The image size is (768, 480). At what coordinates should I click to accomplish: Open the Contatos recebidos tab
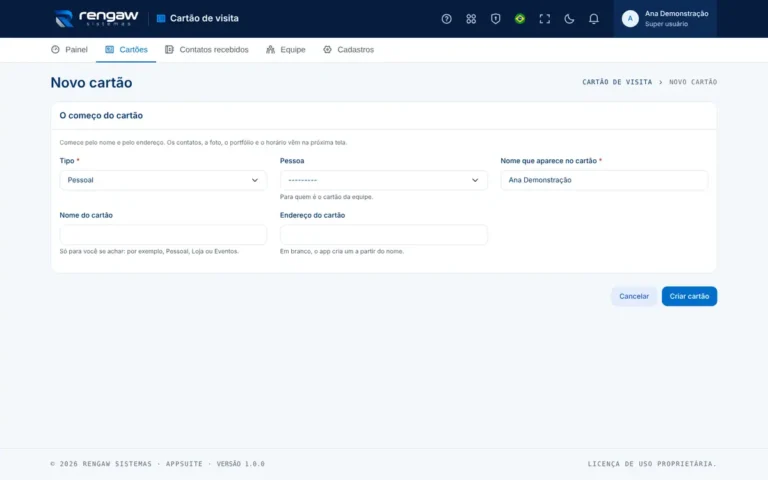(207, 49)
